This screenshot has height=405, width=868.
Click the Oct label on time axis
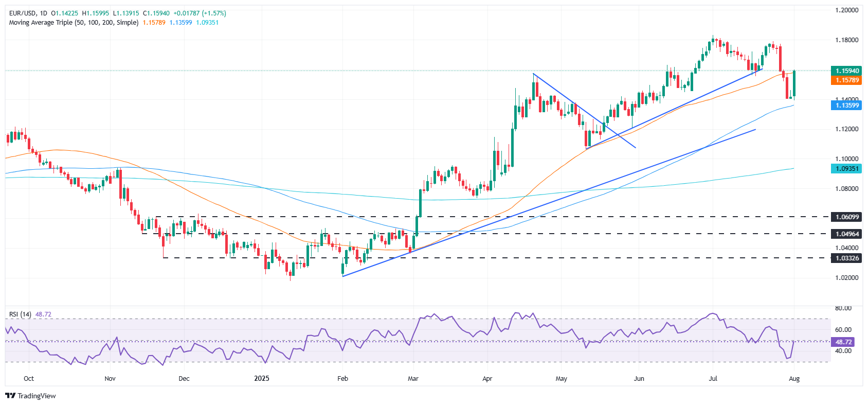point(29,379)
